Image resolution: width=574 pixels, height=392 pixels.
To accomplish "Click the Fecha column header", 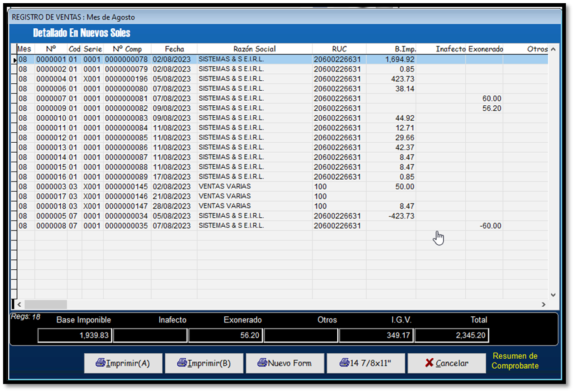I will (x=174, y=49).
